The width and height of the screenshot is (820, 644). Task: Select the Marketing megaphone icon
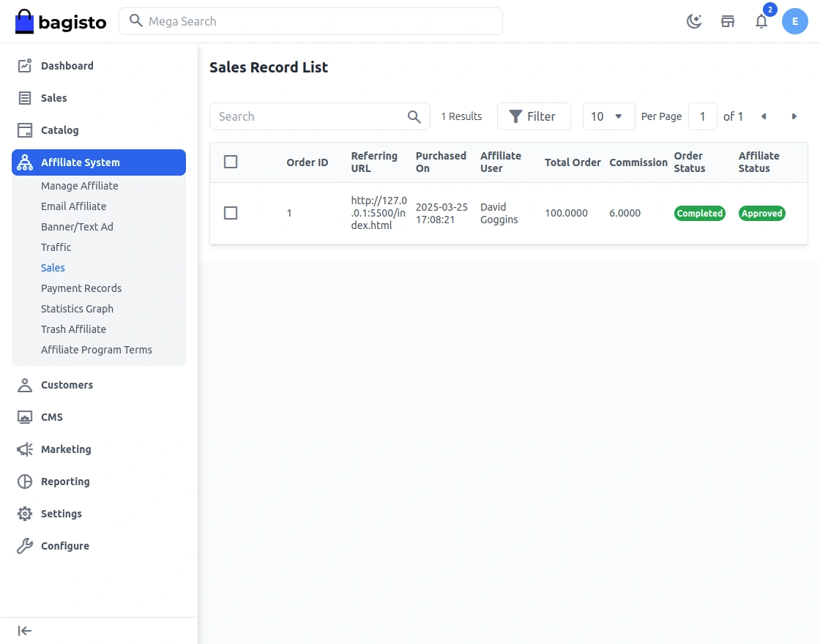tap(25, 449)
